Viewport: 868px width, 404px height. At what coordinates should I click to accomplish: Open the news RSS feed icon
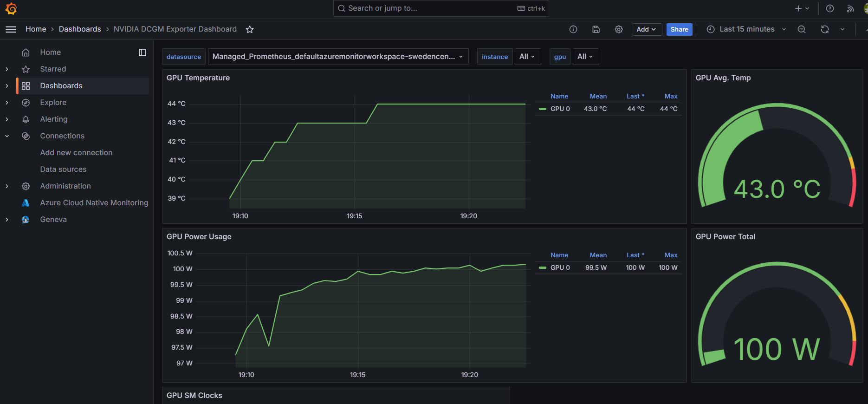(x=850, y=8)
